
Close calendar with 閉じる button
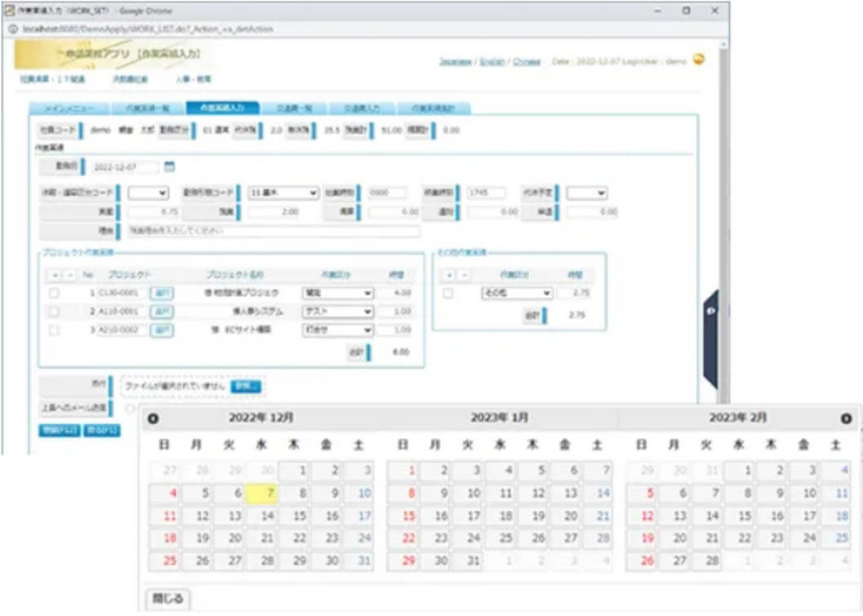click(168, 598)
